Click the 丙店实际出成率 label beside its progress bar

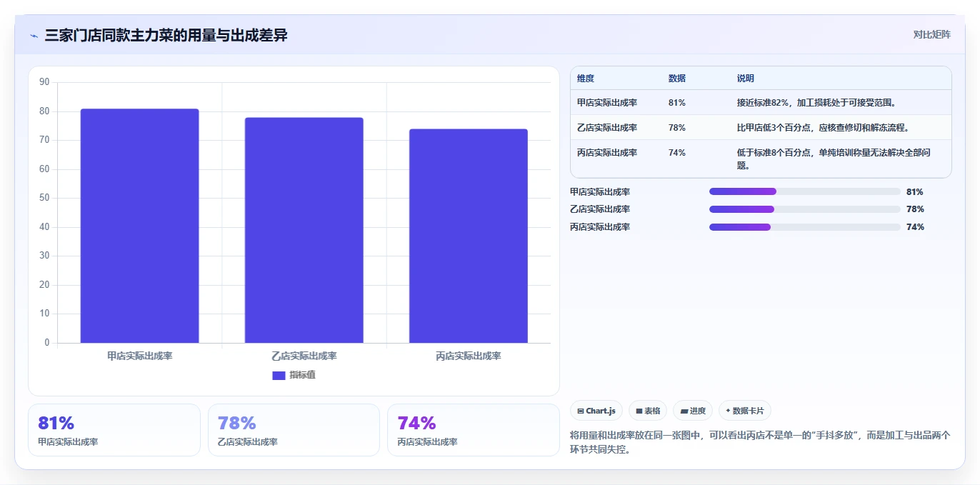(600, 227)
